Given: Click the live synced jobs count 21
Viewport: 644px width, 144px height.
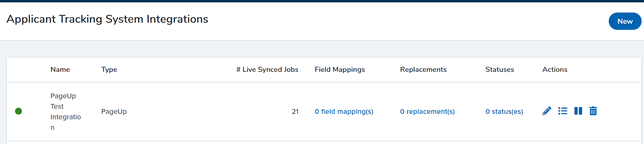Looking at the screenshot, I should [x=295, y=111].
